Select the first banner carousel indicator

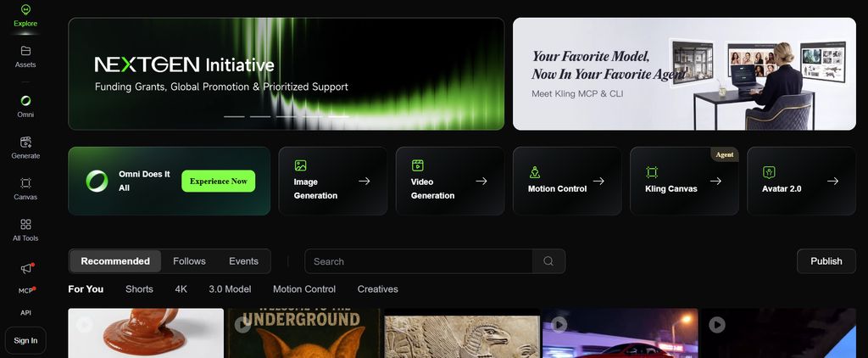pos(234,117)
